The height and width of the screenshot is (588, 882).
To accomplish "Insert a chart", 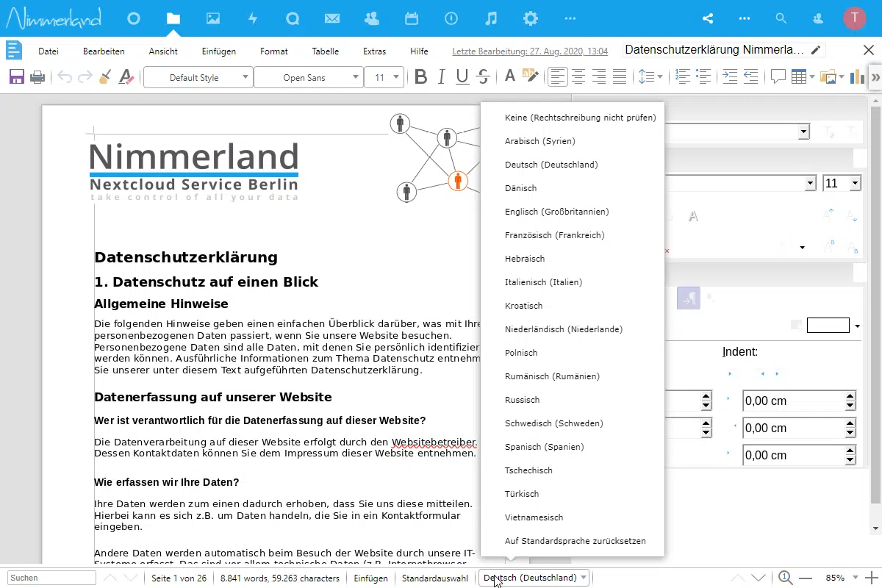I will click(857, 76).
